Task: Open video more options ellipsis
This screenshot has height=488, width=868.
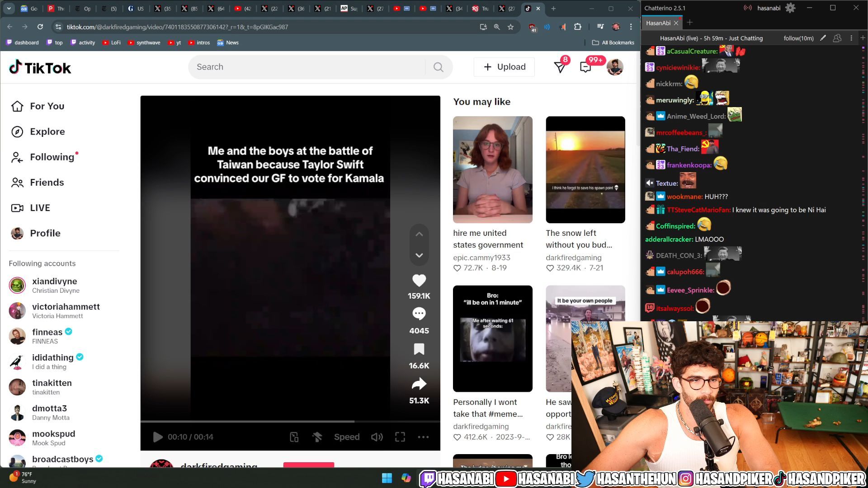Action: point(423,437)
